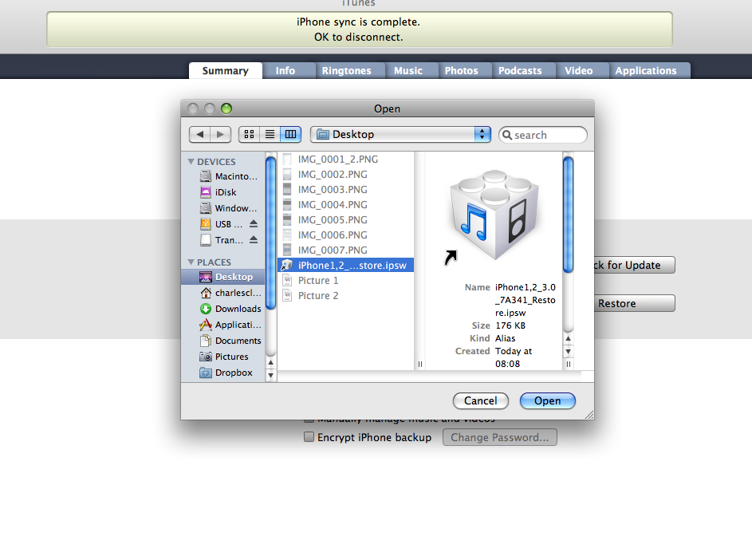Click the preview pane scrollbar thumb
The height and width of the screenshot is (560, 752).
[569, 215]
